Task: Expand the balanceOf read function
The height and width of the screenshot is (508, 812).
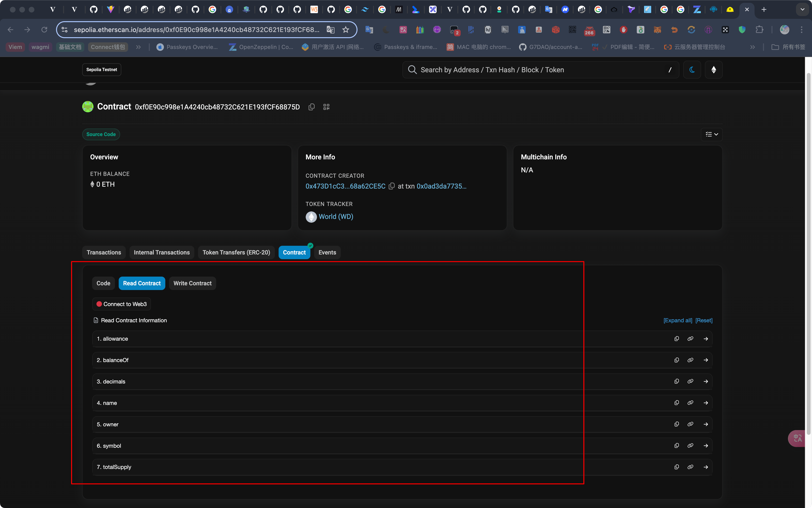Action: 706,360
